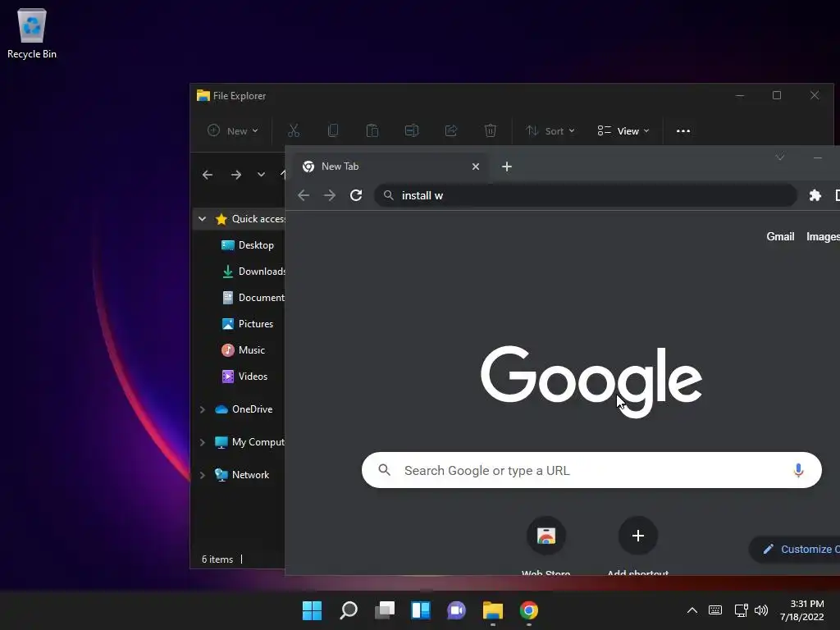Open the Gmail link
Screen dimensions: 840x630
[780, 237]
